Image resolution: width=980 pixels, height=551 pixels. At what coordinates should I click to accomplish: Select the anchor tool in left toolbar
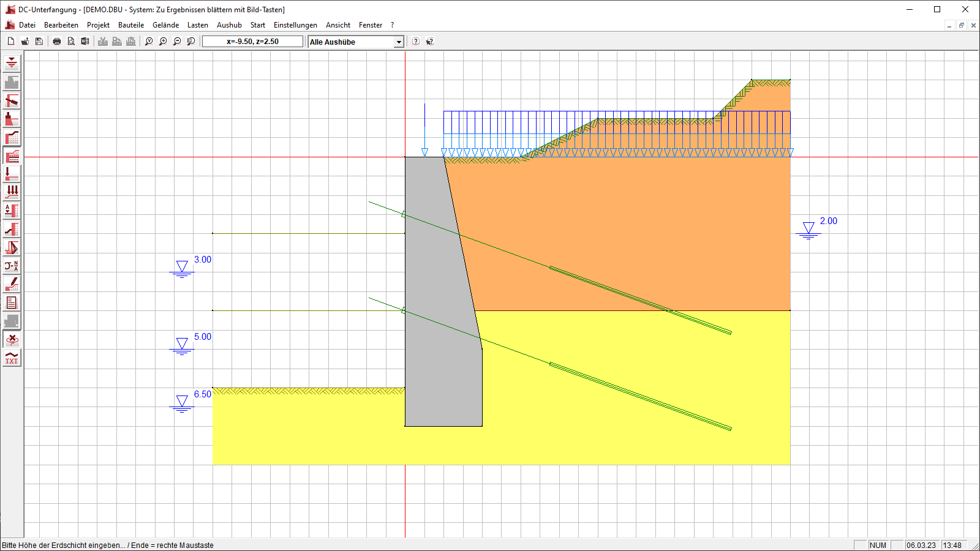12,100
